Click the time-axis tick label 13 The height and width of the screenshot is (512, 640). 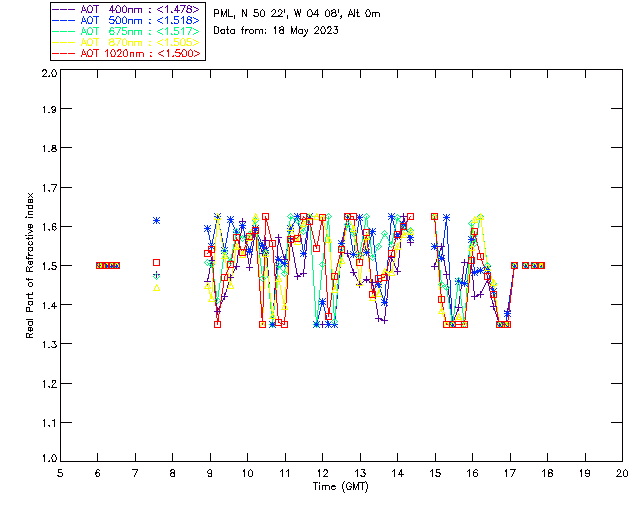(x=360, y=473)
